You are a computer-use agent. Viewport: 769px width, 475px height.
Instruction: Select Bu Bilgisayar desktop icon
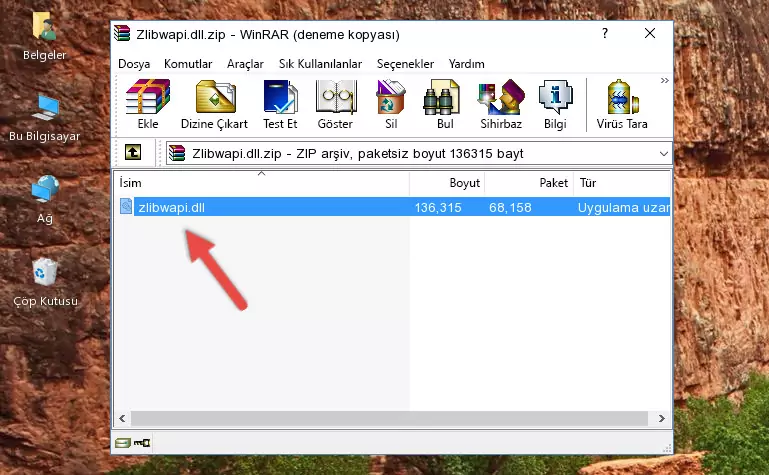(x=44, y=118)
